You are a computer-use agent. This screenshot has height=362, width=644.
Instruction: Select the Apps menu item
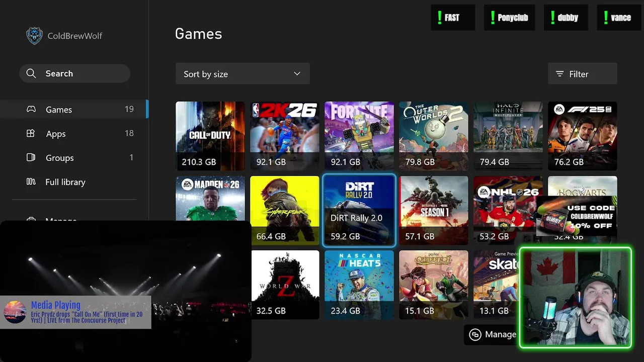74,133
